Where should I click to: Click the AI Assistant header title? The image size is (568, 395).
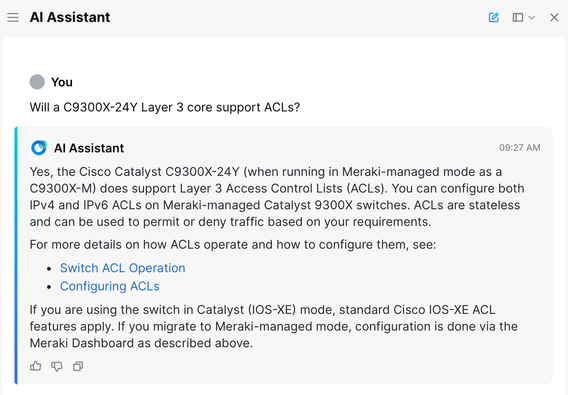coord(70,17)
